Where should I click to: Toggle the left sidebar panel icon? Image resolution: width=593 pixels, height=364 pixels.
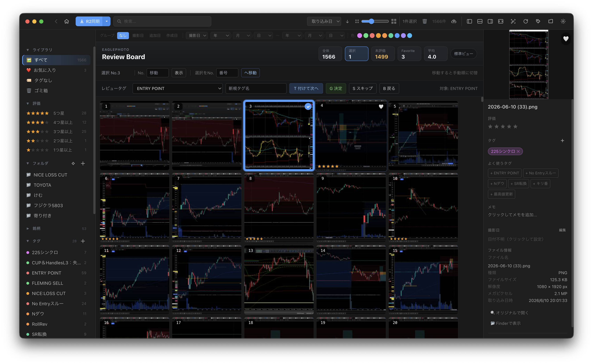[x=469, y=21]
